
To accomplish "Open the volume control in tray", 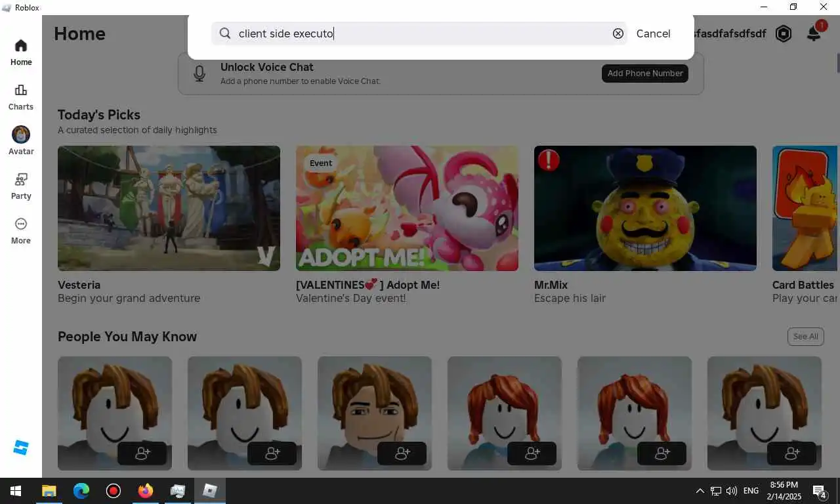I will point(732,491).
